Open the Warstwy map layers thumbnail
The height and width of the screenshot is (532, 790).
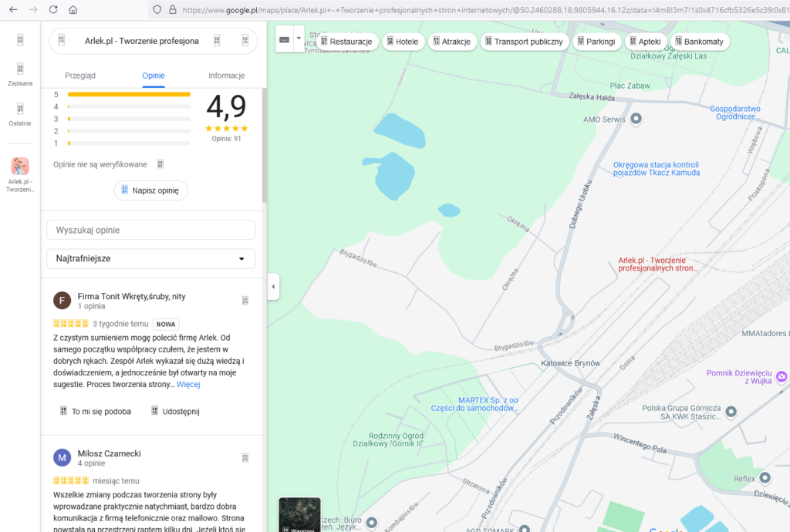pyautogui.click(x=300, y=514)
